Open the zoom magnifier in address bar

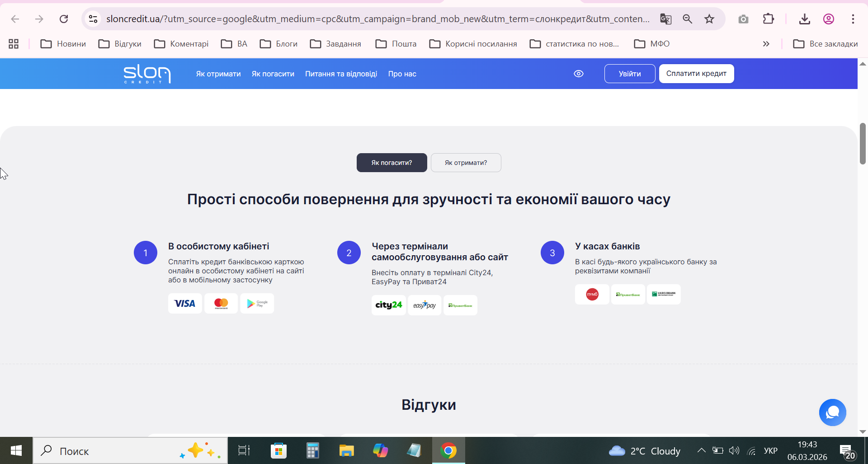pyautogui.click(x=688, y=19)
